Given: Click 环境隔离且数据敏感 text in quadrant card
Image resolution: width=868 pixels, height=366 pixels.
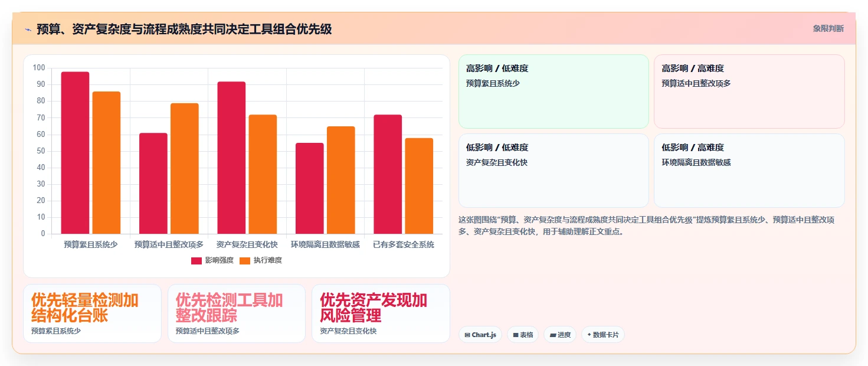Looking at the screenshot, I should [696, 162].
